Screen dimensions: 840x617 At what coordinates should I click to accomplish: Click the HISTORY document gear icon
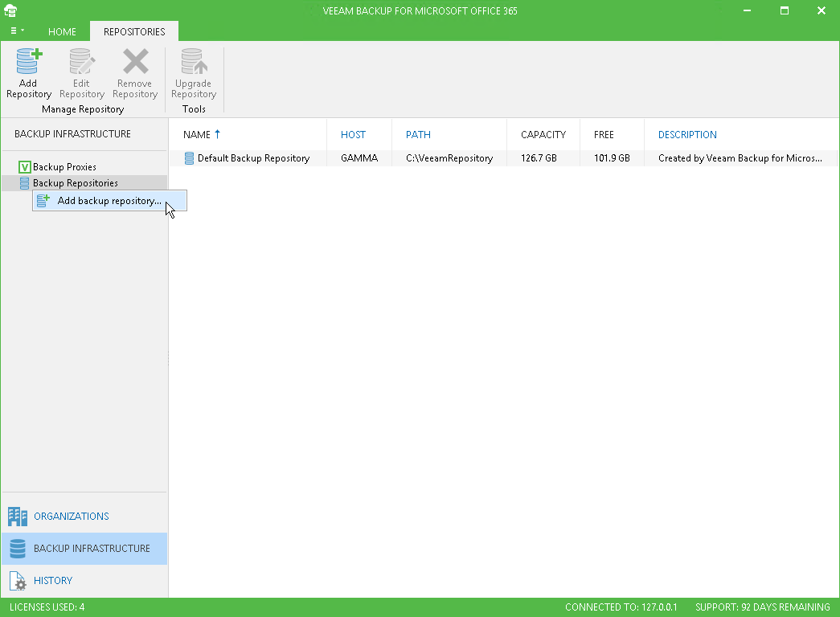coord(18,581)
